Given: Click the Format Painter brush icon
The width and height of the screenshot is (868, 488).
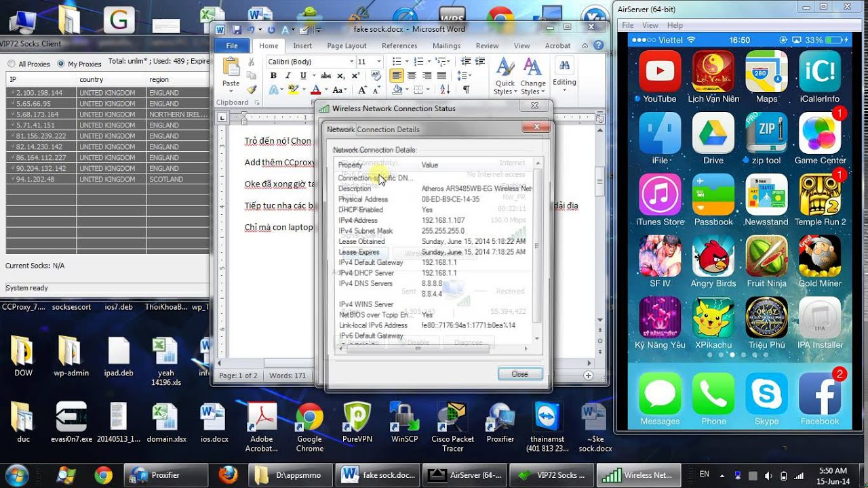Looking at the screenshot, I should [252, 89].
